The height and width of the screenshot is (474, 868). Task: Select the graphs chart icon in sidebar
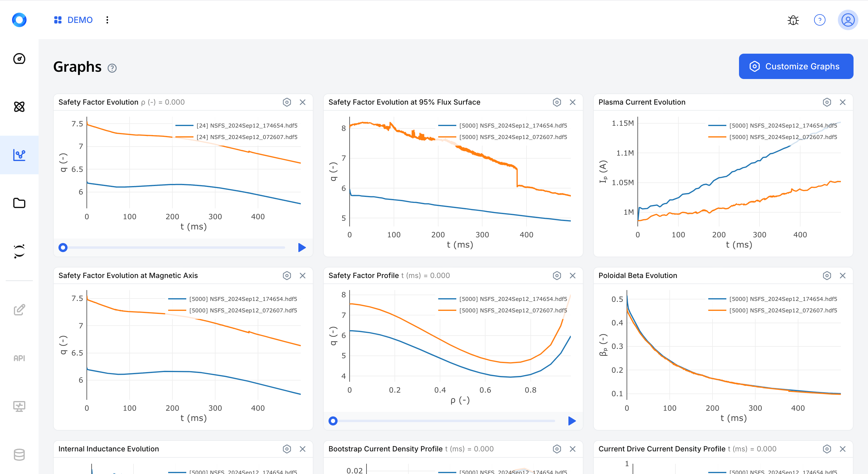tap(19, 155)
